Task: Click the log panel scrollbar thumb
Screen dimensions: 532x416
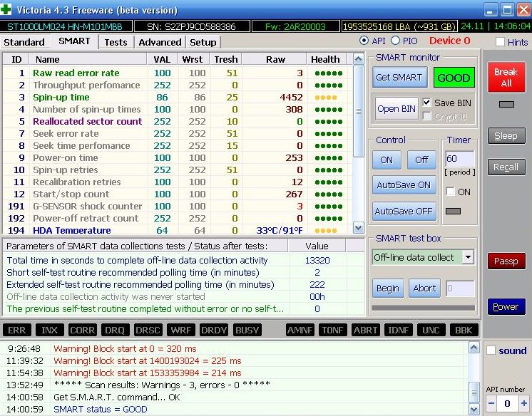Action: (474, 392)
